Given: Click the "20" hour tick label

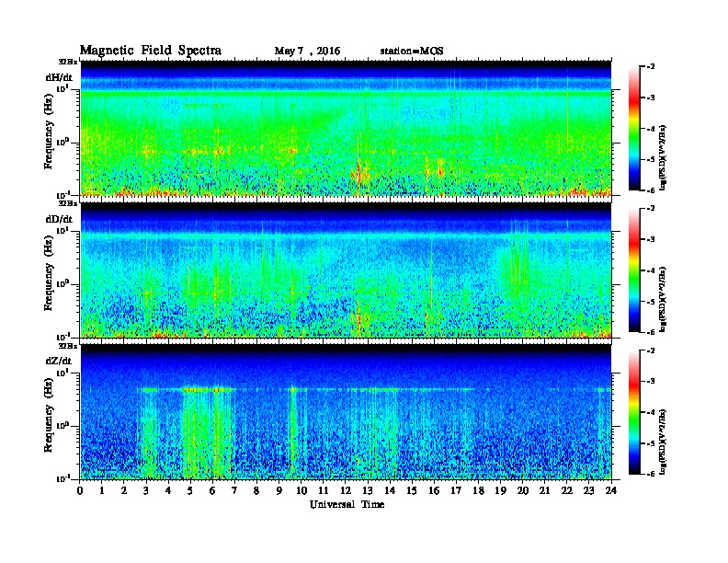Looking at the screenshot, I should click(523, 490).
